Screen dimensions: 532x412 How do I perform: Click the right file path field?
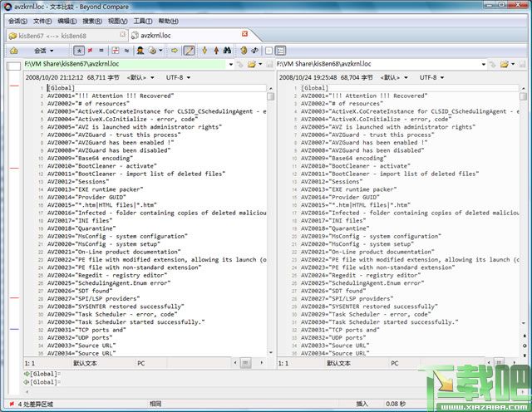377,64
